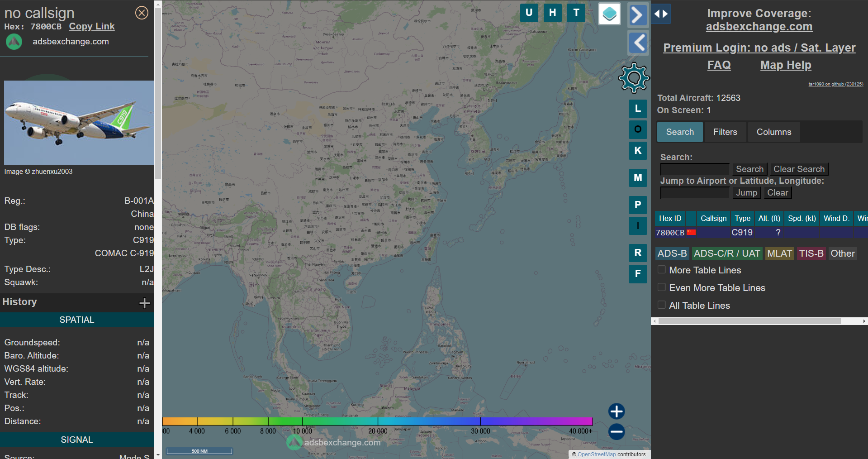The width and height of the screenshot is (868, 459).
Task: Click the right-arrow chevron button
Action: (637, 15)
